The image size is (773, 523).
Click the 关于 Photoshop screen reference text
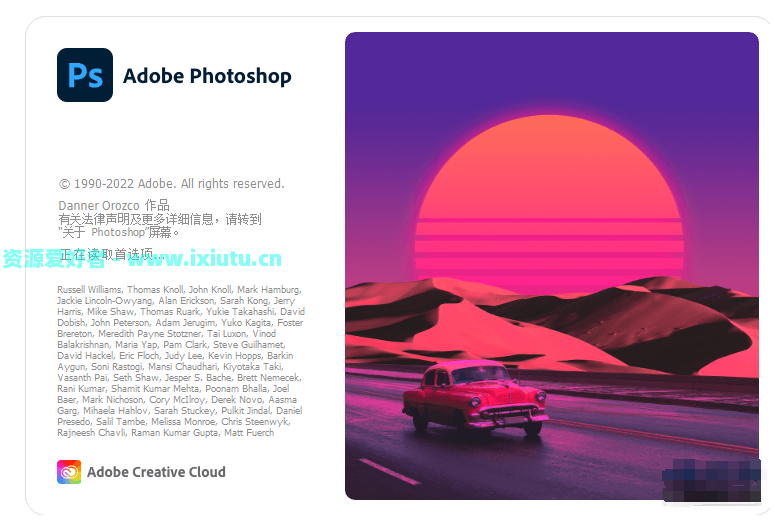click(119, 232)
